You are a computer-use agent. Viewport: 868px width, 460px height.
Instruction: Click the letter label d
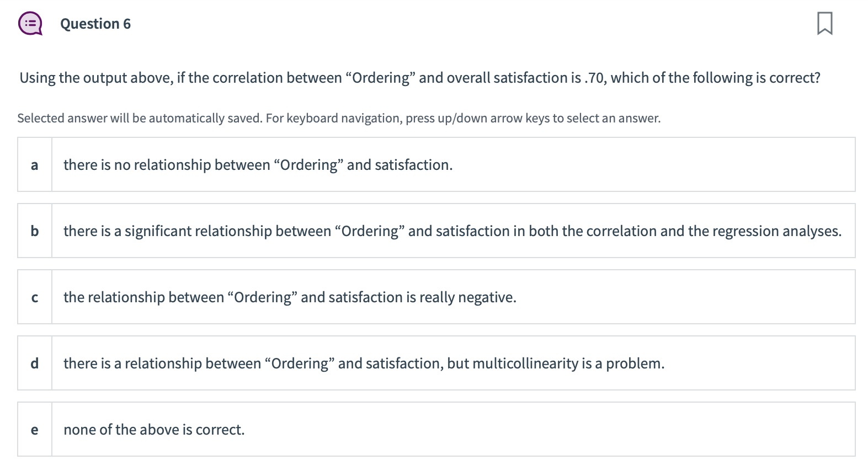35,363
